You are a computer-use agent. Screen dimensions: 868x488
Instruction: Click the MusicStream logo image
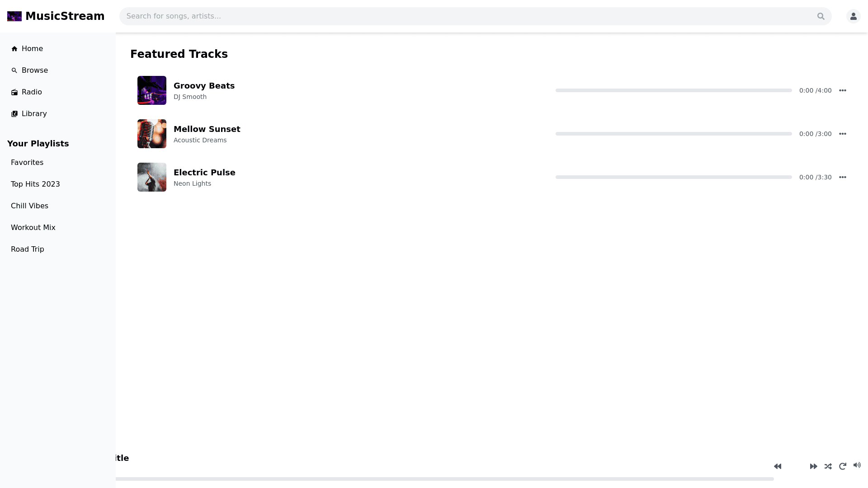click(14, 16)
